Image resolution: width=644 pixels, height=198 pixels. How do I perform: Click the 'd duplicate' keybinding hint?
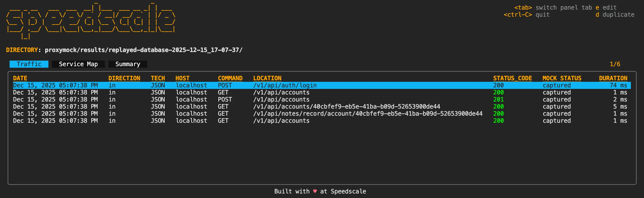615,15
